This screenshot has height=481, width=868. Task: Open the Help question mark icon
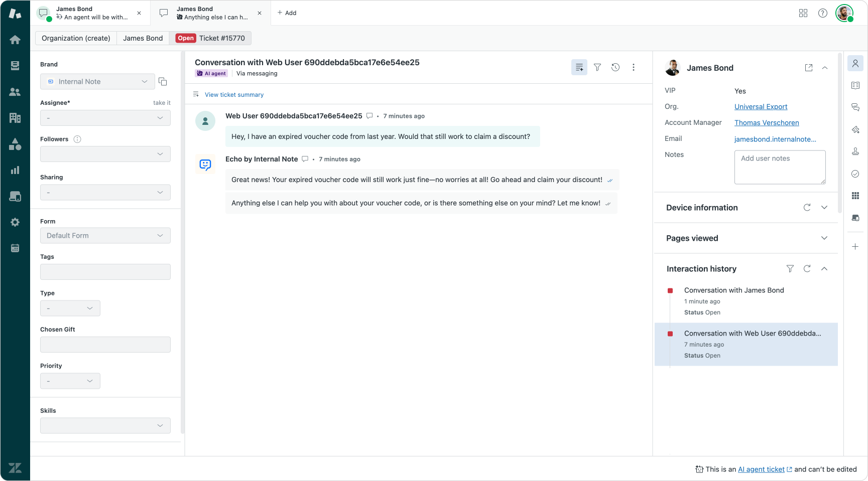(822, 13)
